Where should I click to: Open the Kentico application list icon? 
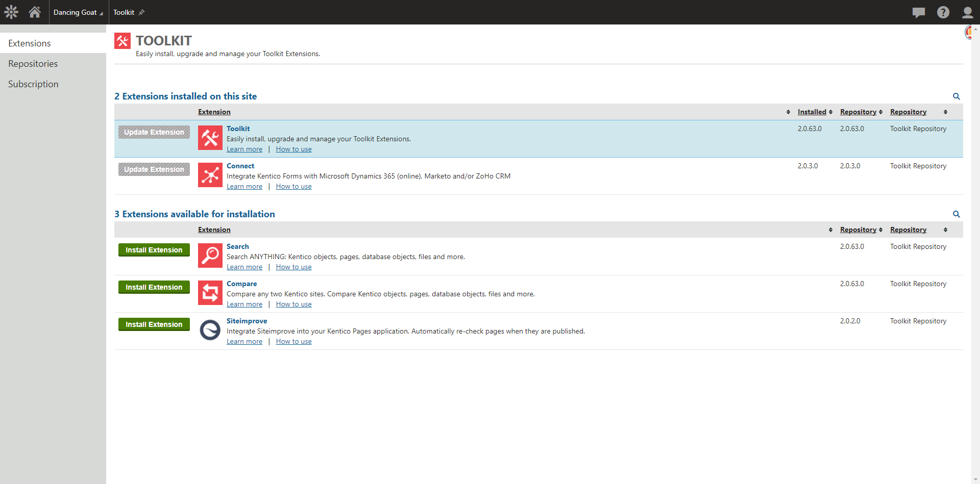(x=11, y=12)
